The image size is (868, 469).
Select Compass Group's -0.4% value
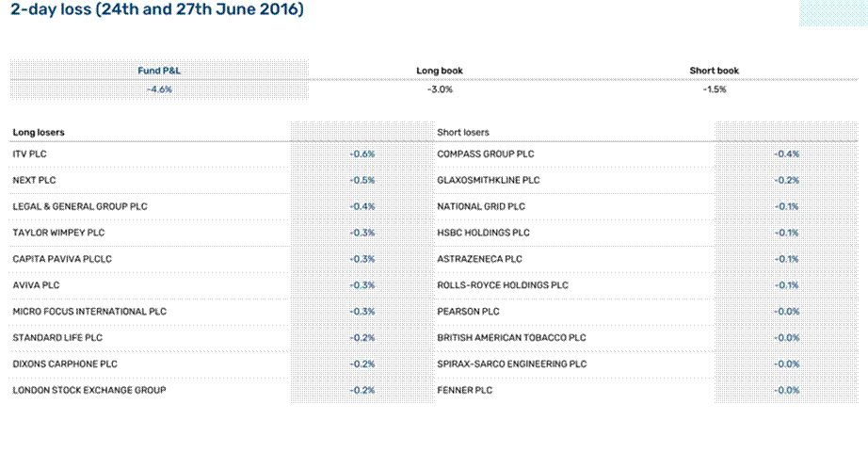(787, 154)
